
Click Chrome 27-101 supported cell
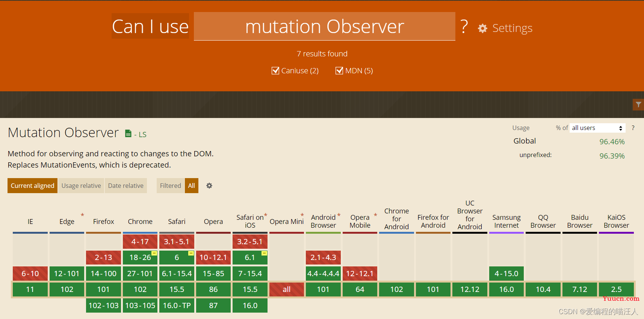(x=140, y=274)
